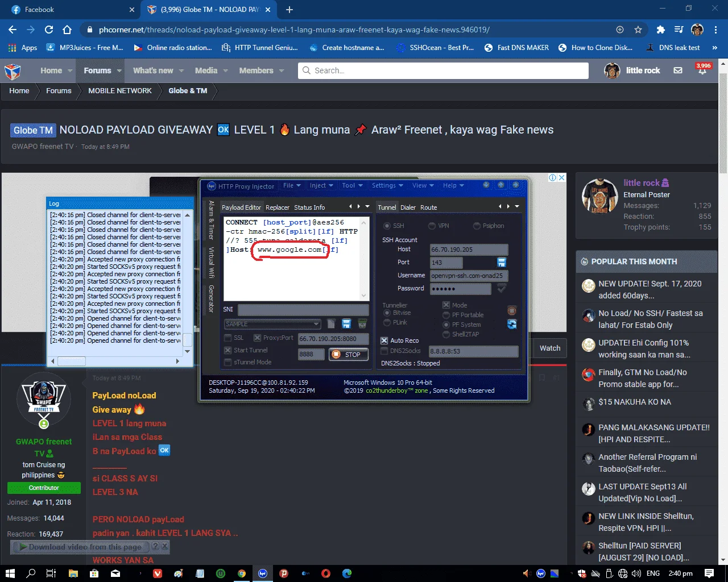This screenshot has height=582, width=728.
Task: Click the browser home icon
Action: tap(67, 30)
